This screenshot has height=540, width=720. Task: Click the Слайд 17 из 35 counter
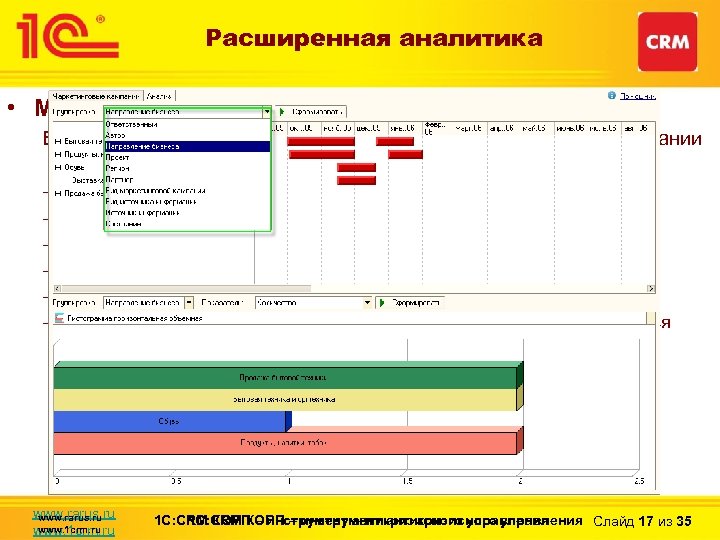coord(642,521)
